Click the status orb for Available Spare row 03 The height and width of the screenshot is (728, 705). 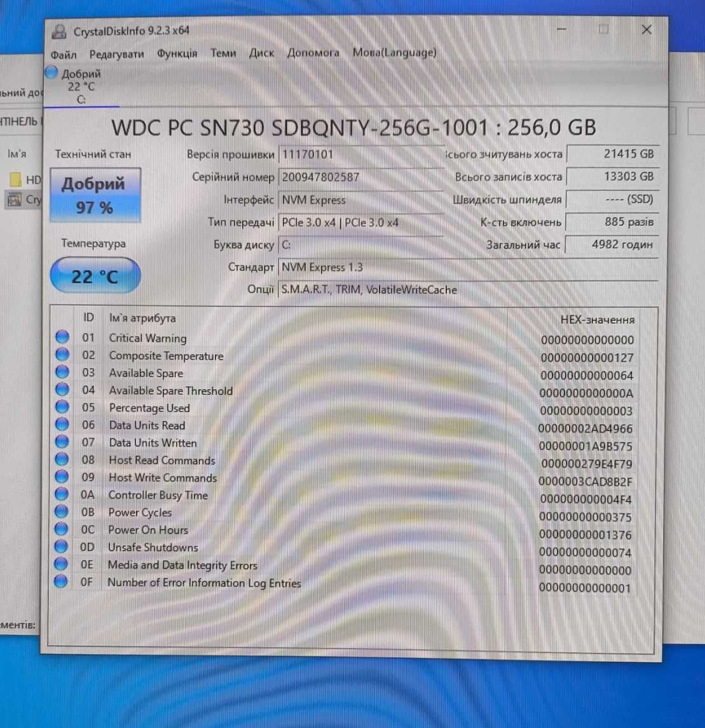(x=62, y=372)
